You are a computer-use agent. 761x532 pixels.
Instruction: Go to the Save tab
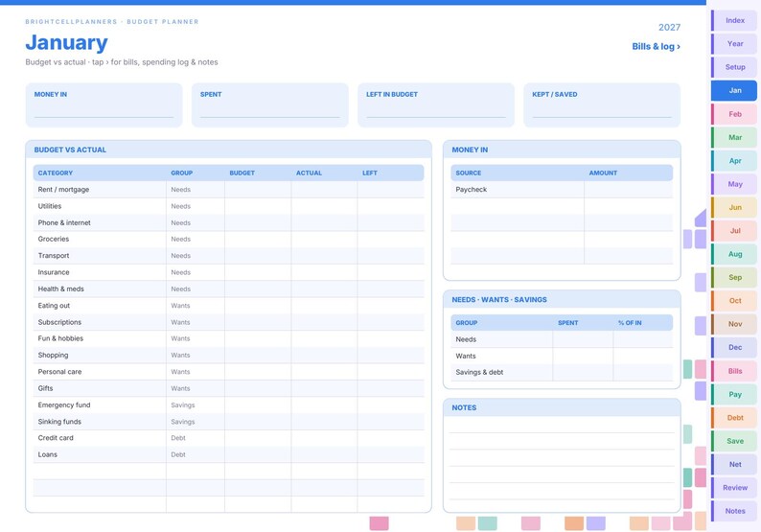734,441
